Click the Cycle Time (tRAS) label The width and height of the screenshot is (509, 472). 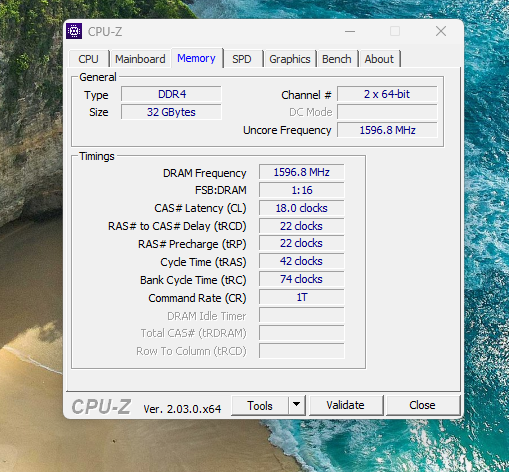[203, 262]
